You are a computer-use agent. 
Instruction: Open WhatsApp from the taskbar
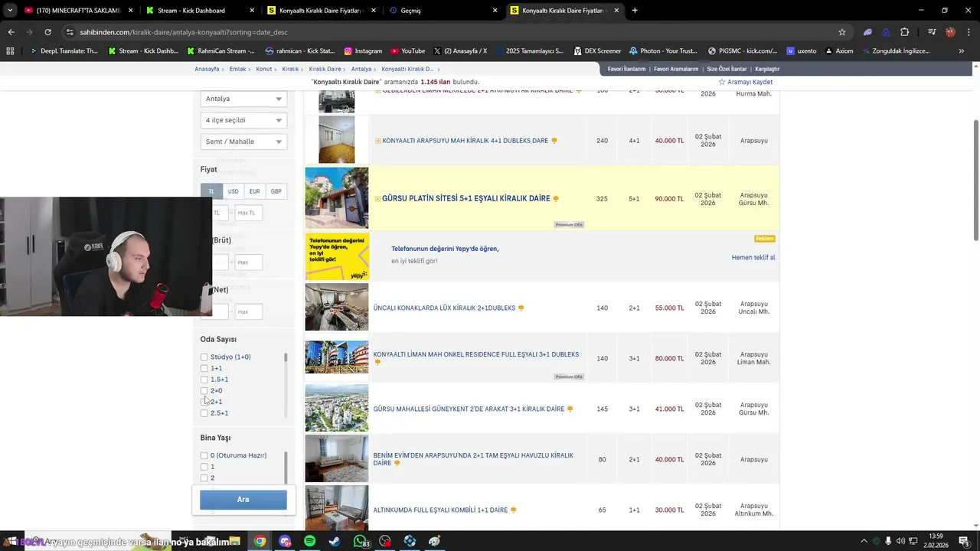tap(360, 541)
